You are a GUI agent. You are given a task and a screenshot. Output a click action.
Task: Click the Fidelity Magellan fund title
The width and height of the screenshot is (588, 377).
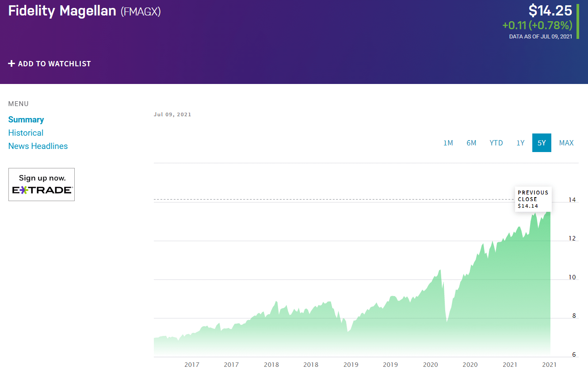coord(62,11)
